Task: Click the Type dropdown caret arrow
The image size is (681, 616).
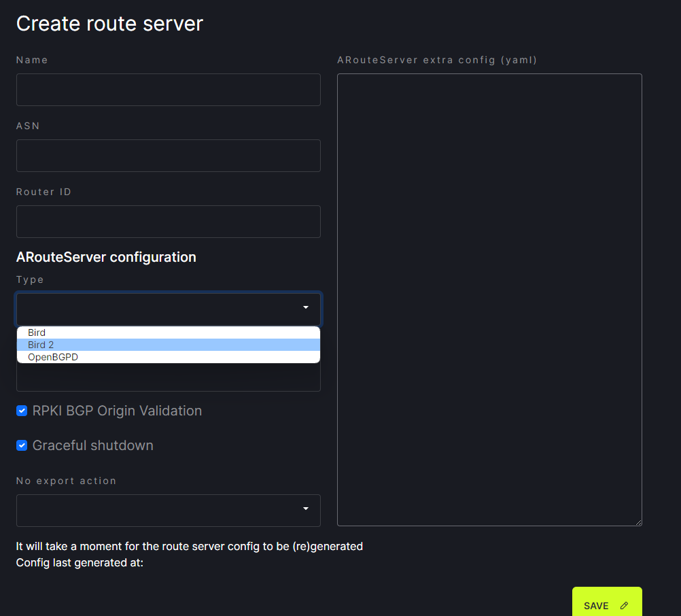Action: coord(306,308)
